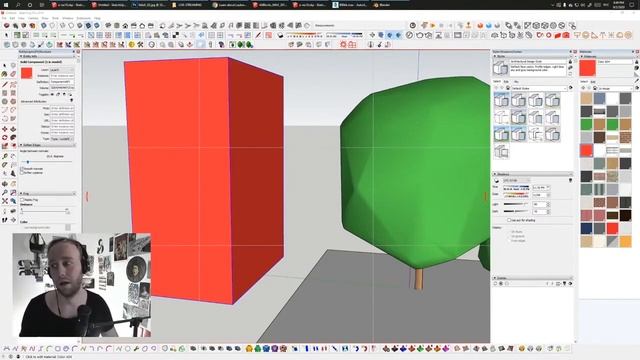Viewport: 640px width, 360px height.
Task: Enable Soften coplanar checkbox
Action: pos(22,173)
